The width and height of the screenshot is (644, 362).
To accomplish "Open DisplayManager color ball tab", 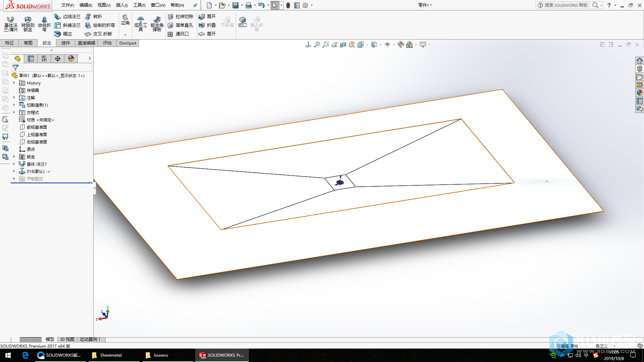I will [71, 59].
